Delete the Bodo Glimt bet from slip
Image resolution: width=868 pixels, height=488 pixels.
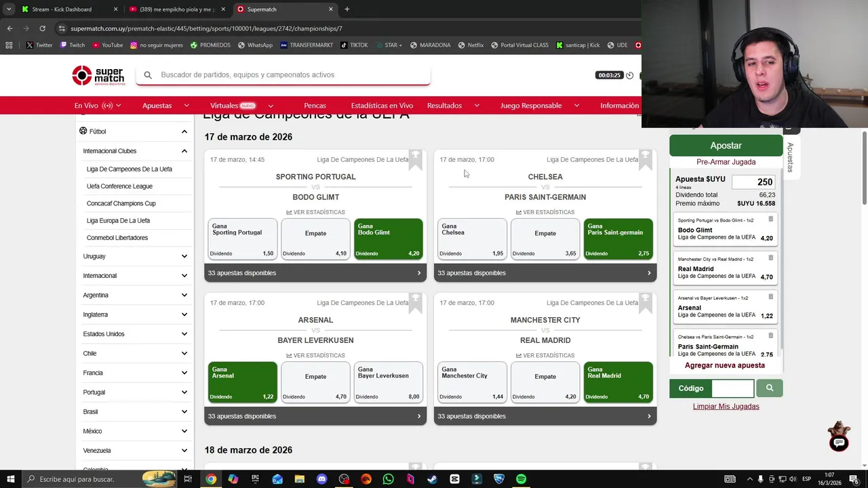pos(770,219)
